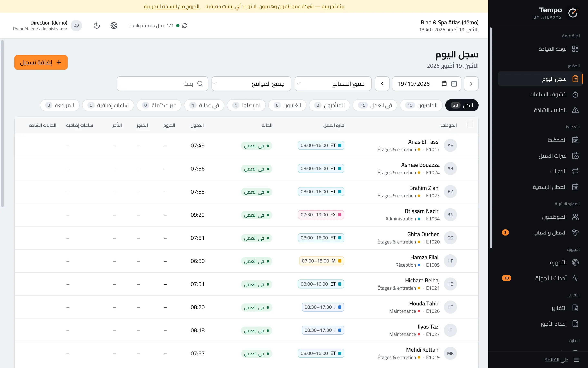
Task: Click the sync refresh icon in header
Action: coord(185,26)
